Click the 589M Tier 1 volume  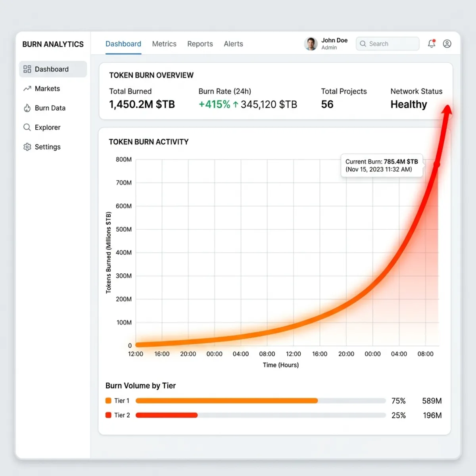click(x=432, y=401)
